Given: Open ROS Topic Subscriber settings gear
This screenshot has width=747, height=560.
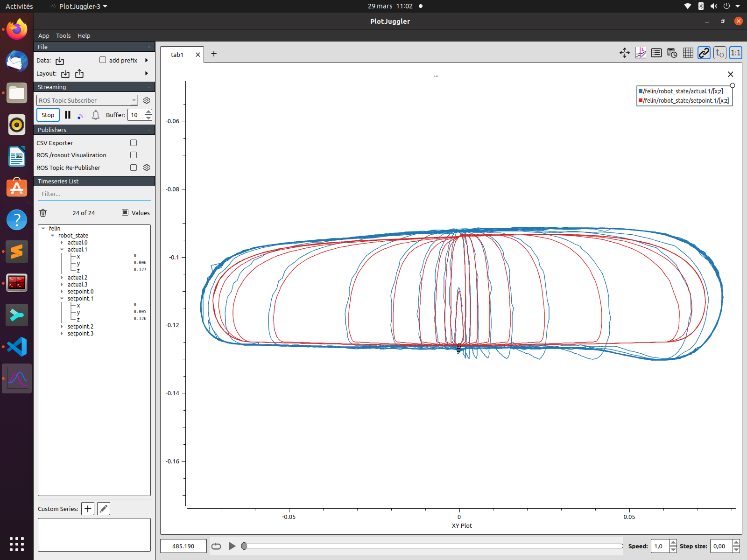Looking at the screenshot, I should pyautogui.click(x=147, y=100).
